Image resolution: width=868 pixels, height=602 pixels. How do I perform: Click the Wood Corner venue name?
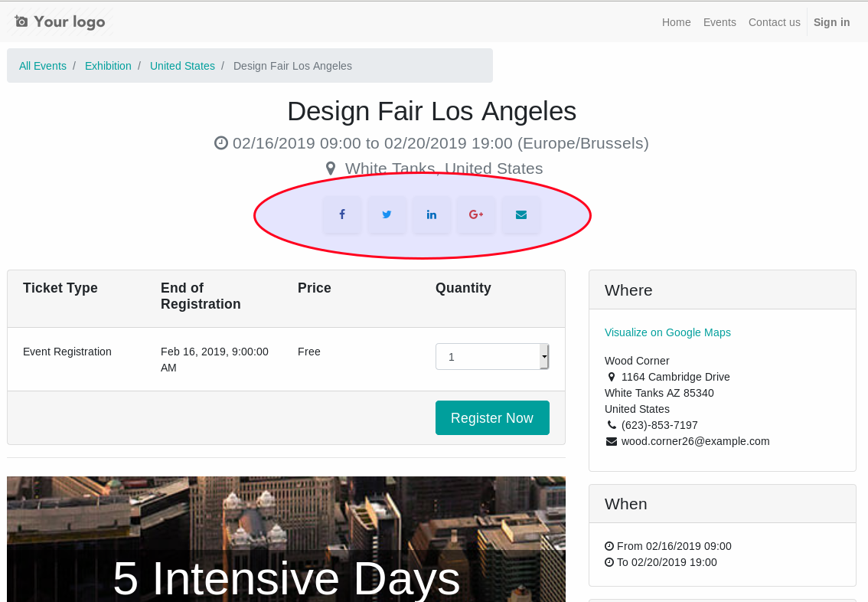(637, 361)
